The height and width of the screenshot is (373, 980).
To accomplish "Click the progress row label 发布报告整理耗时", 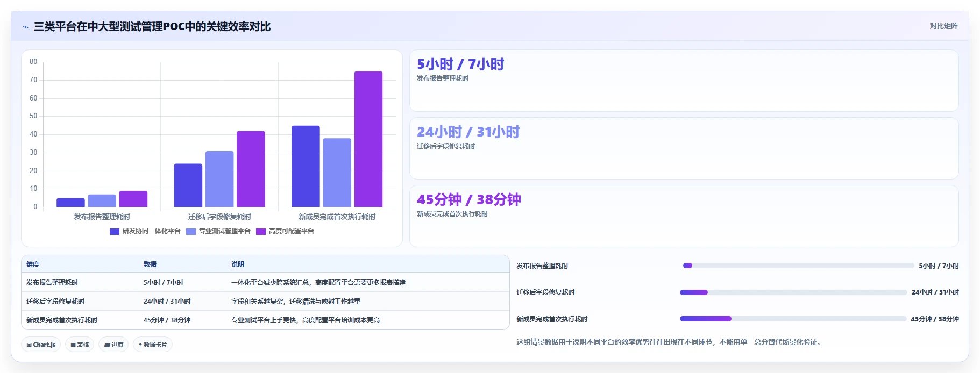I will [x=542, y=266].
